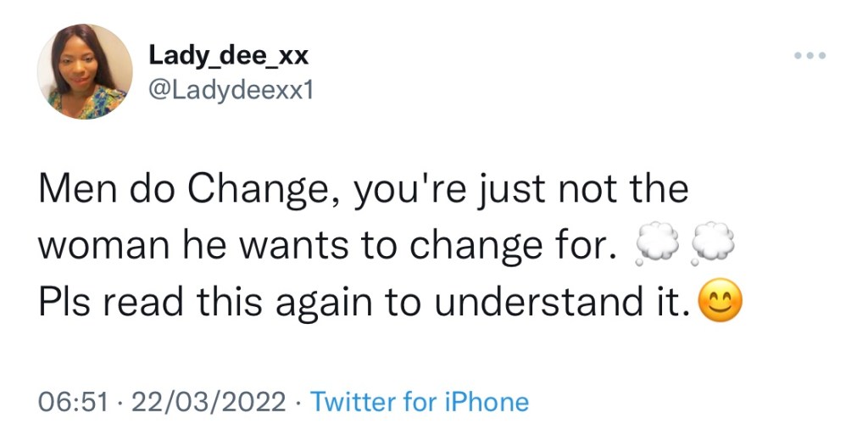Image resolution: width=868 pixels, height=435 pixels.
Task: Click the @Ladydeexx1 handle
Action: pyautogui.click(x=231, y=89)
